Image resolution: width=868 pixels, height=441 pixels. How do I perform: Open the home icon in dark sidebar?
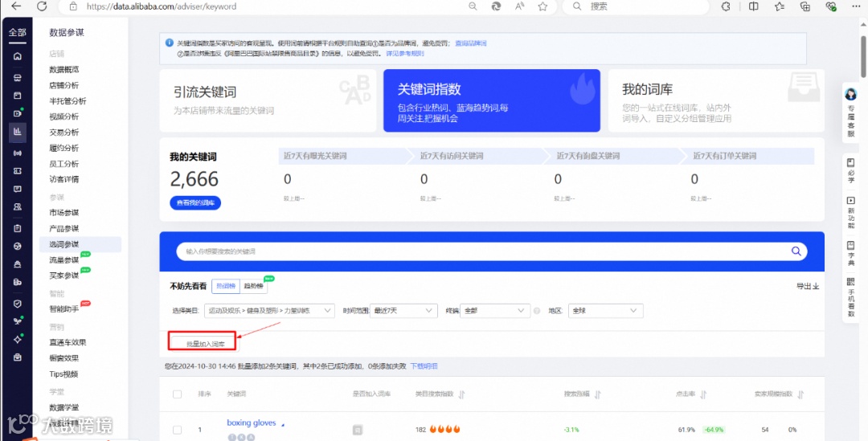pos(18,56)
